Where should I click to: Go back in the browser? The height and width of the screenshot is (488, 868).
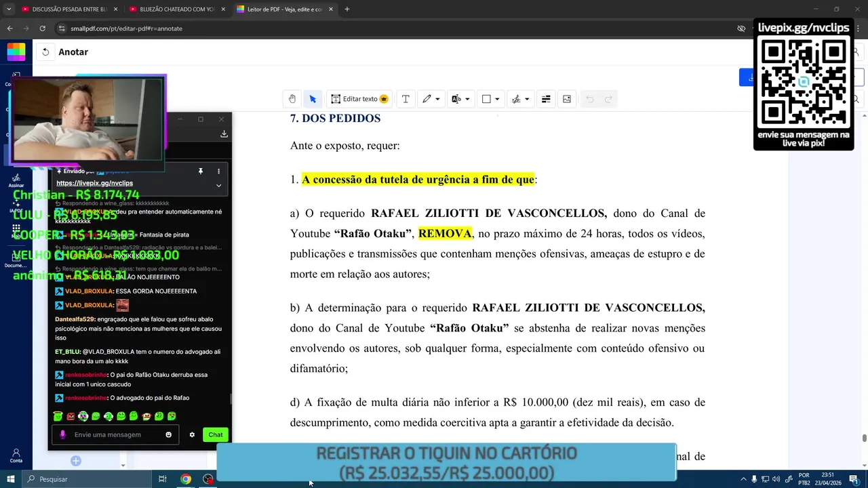tap(9, 28)
